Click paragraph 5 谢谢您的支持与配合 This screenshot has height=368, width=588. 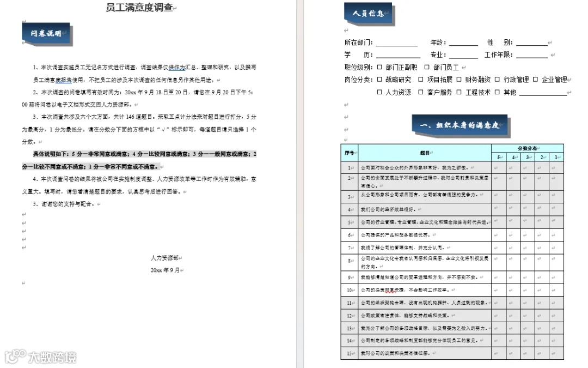point(63,204)
